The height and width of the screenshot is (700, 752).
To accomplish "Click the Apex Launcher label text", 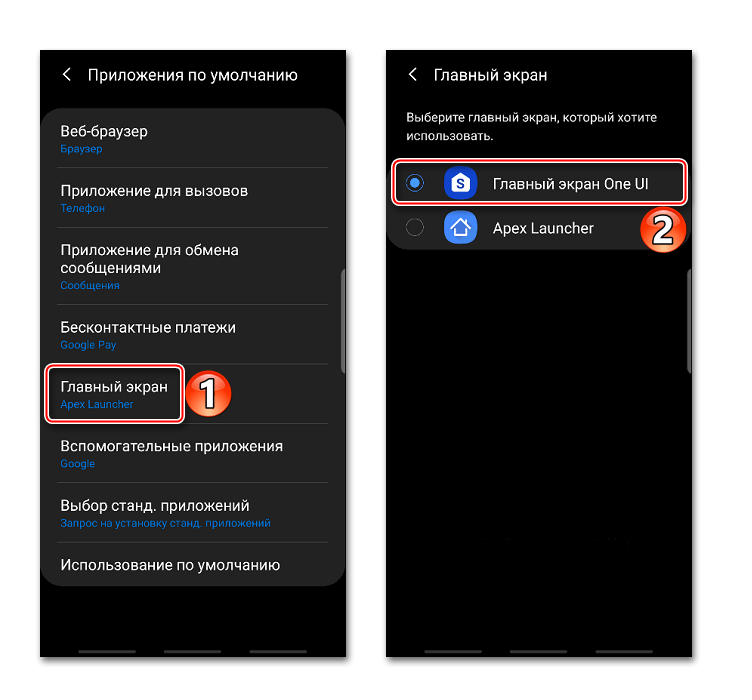I will 543,228.
